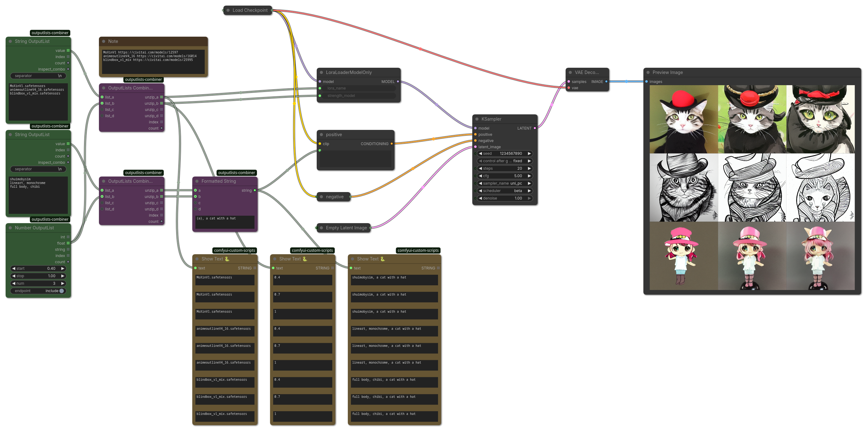Collapse the Formatted String node title dot

pos(197,181)
